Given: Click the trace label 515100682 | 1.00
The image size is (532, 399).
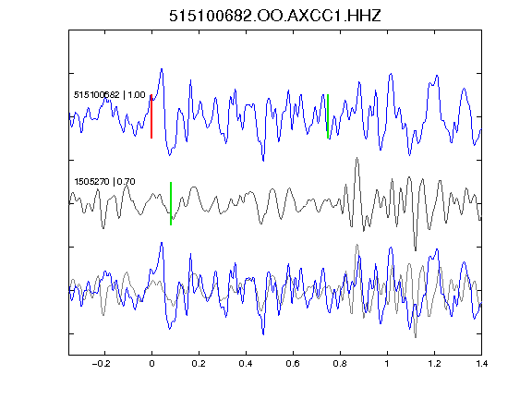Looking at the screenshot, I should coord(109,94).
